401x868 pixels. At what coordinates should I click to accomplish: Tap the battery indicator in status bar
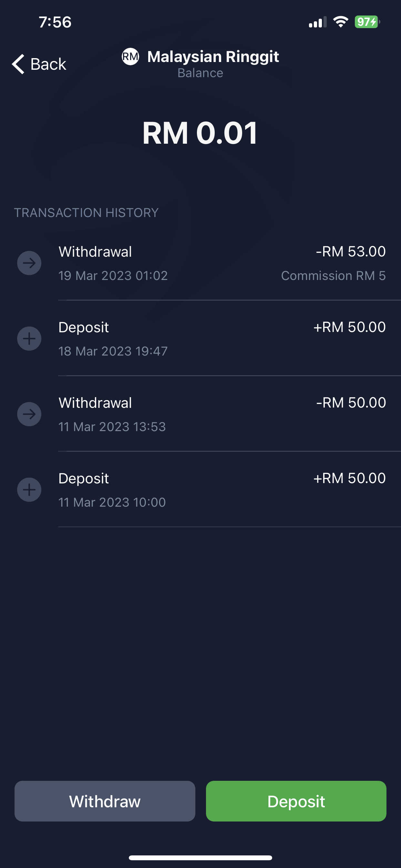367,22
